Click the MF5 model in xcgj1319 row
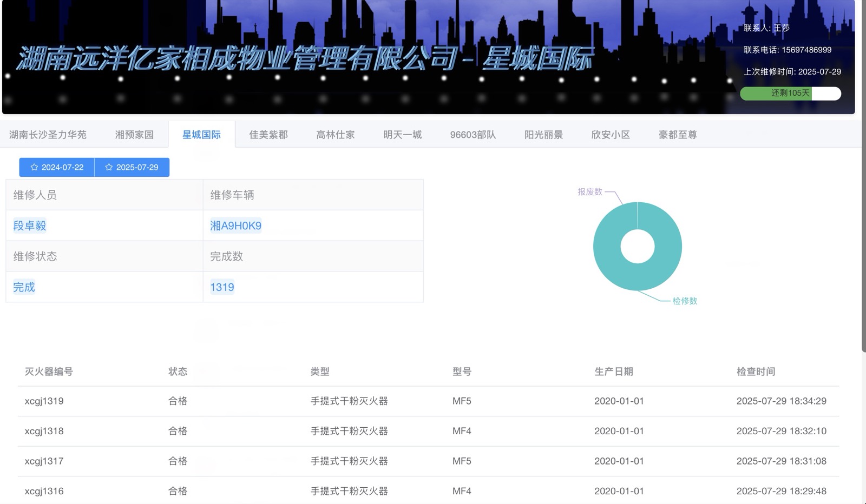This screenshot has height=504, width=866. 462,401
